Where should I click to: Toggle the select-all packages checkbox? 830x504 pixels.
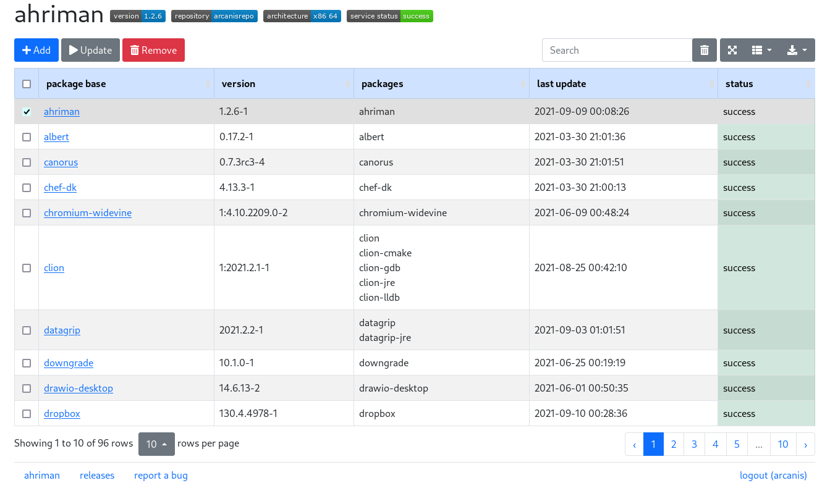point(27,83)
